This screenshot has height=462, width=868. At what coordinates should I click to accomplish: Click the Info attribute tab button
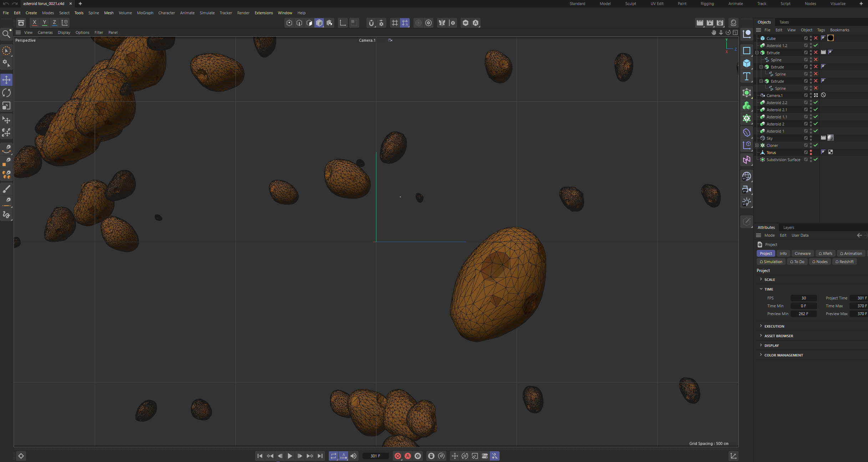pyautogui.click(x=783, y=253)
